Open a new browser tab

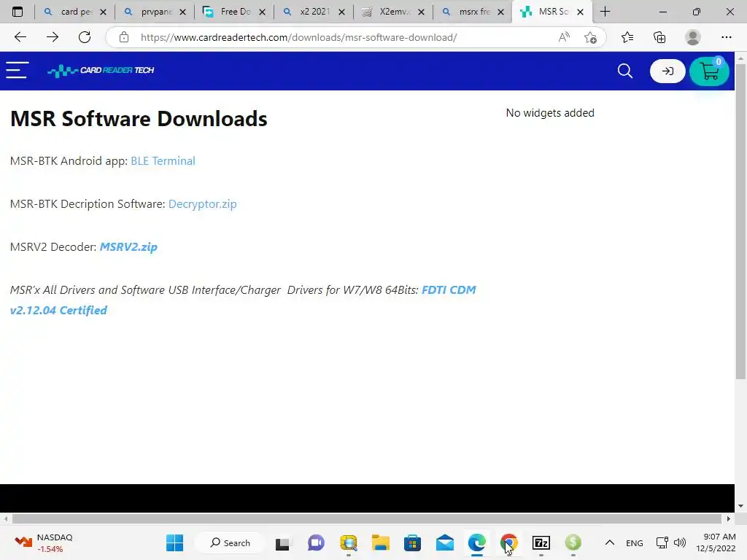click(x=605, y=12)
